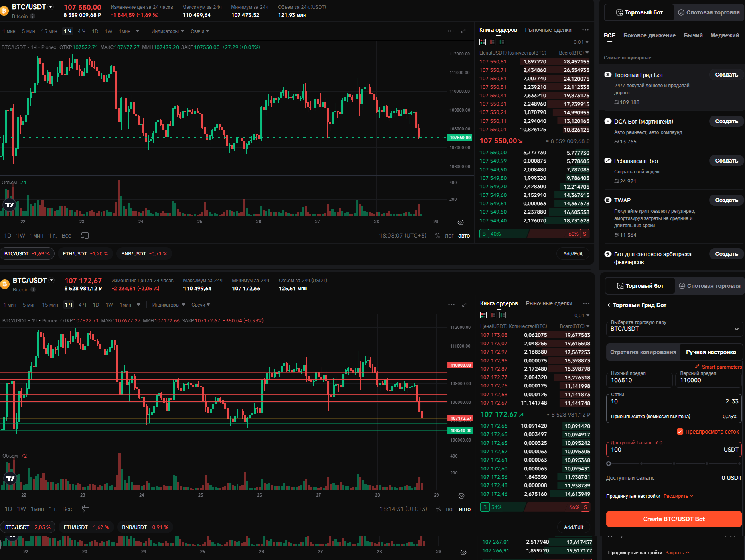745x560 pixels.
Task: Select sell-orders-only view icon in lower order book
Action: tap(493, 315)
